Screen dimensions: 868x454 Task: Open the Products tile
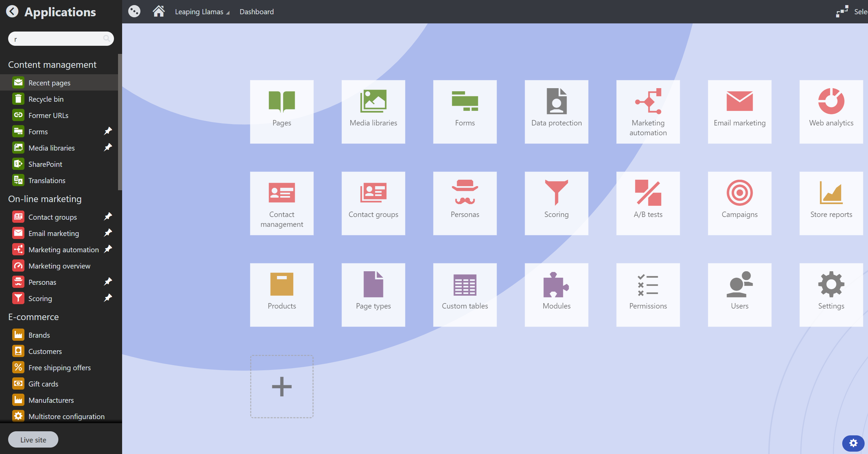click(282, 295)
